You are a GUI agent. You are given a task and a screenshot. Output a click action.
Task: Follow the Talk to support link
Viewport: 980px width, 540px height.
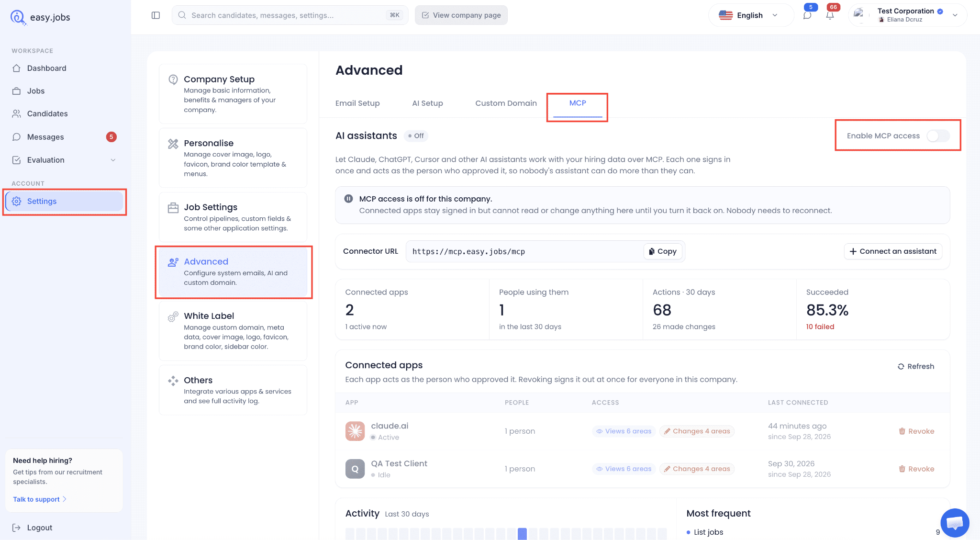tap(40, 499)
